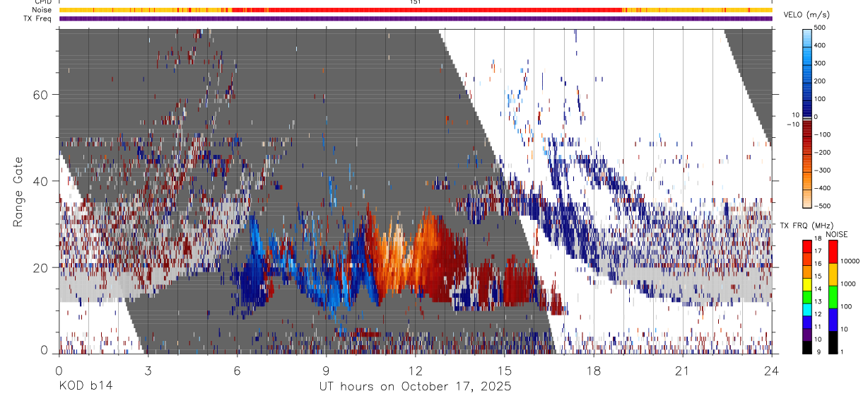Click the 'Range Gate' y-axis title
868x401 pixels.
[x=19, y=192]
